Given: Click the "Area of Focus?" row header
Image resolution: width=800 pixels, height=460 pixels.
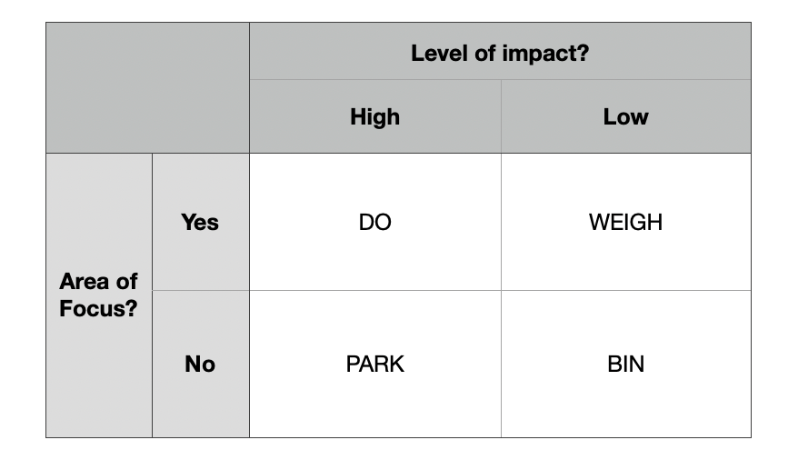Looking at the screenshot, I should tap(98, 295).
